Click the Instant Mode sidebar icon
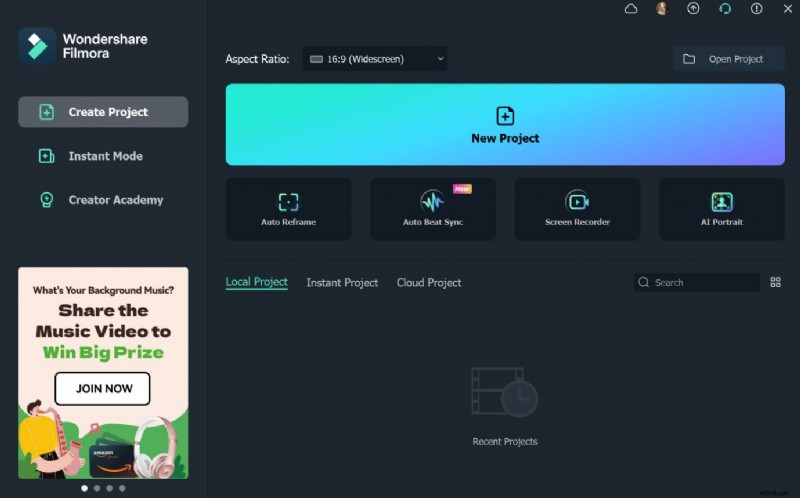800x498 pixels. 46,156
